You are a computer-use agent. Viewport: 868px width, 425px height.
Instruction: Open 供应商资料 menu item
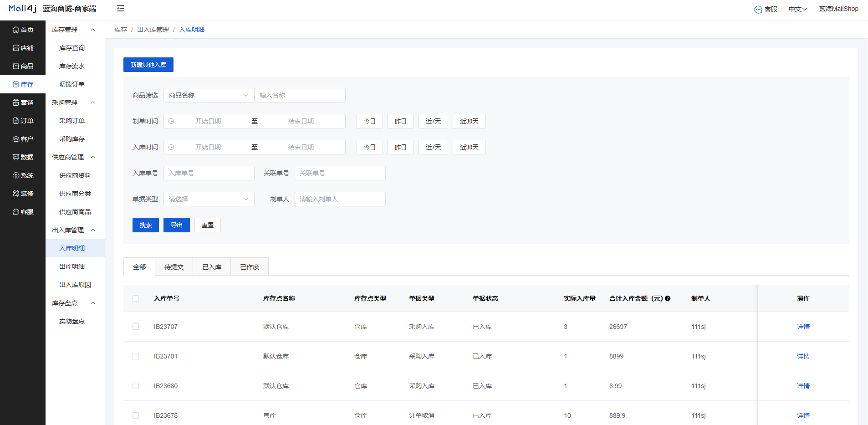coord(75,175)
